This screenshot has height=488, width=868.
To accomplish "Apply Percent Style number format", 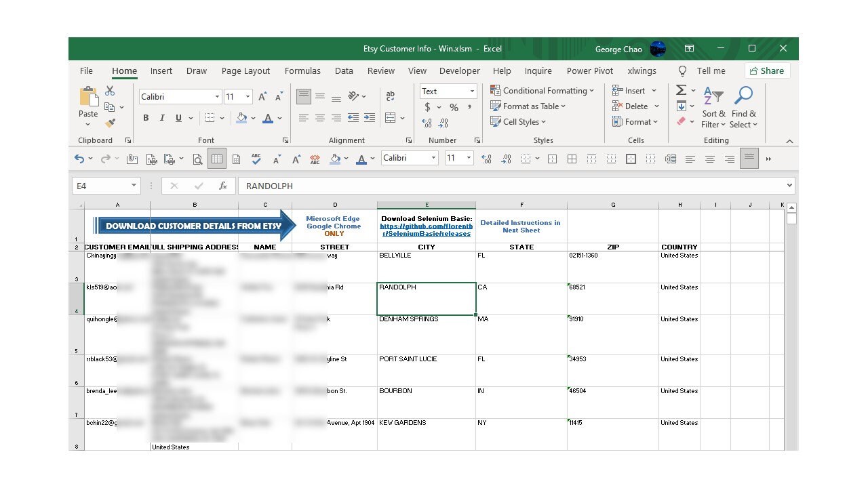I will tap(454, 107).
